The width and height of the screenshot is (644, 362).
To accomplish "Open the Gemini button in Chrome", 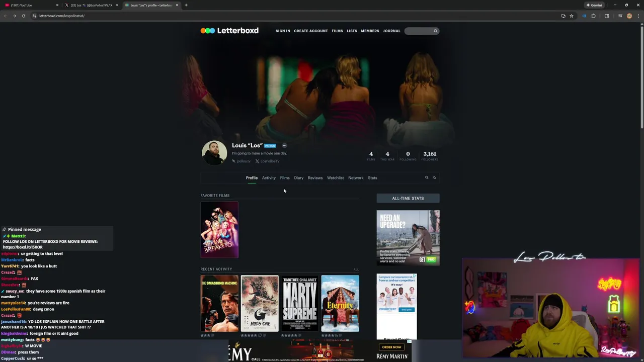I will 594,5.
